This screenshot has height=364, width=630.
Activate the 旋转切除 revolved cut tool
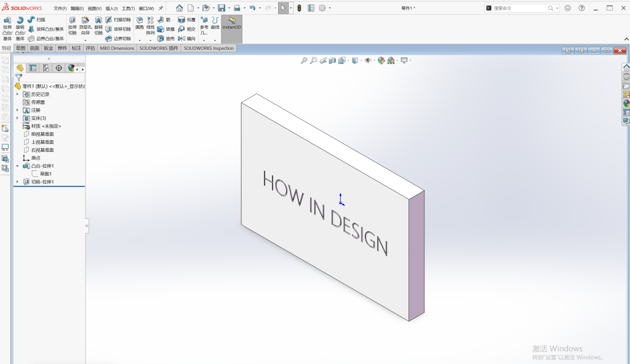click(98, 26)
